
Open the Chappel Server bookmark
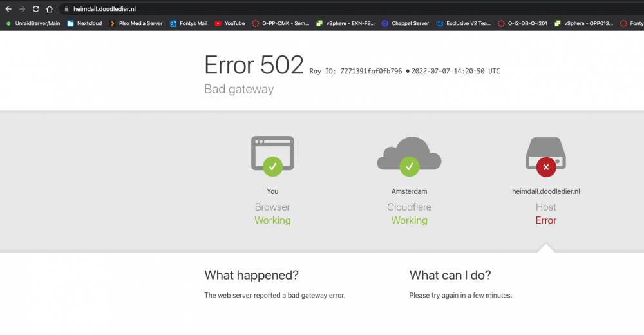point(405,23)
